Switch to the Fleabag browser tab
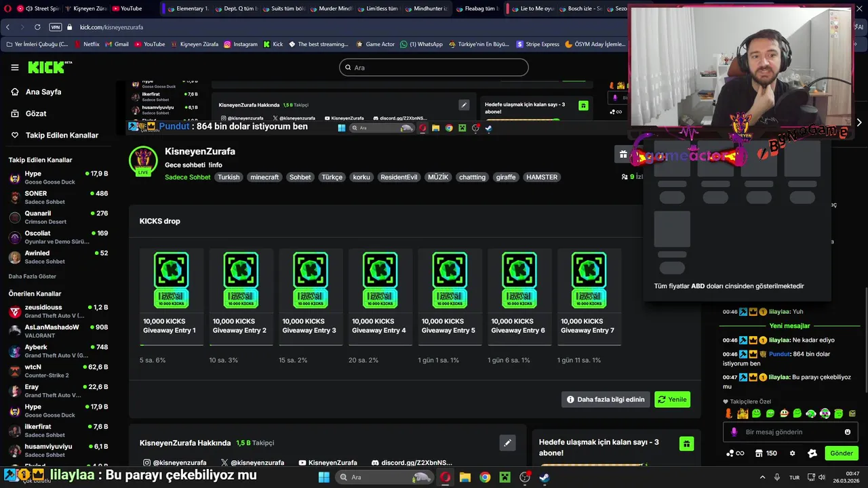This screenshot has height=488, width=868. (x=477, y=9)
